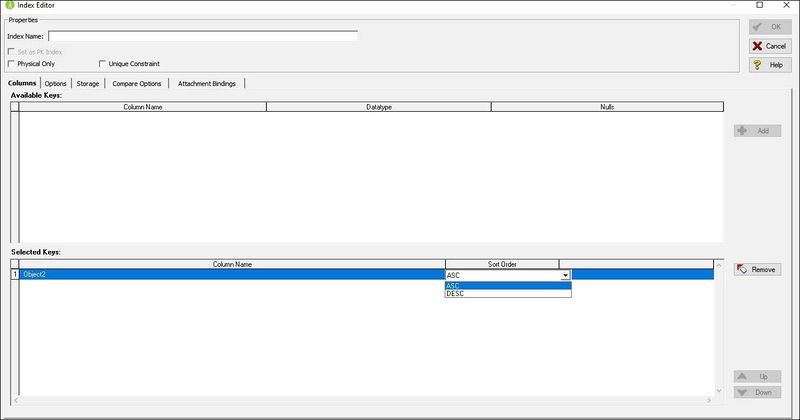Screen dimensions: 800x420
Task: Switch to the Storage tab
Action: point(88,83)
